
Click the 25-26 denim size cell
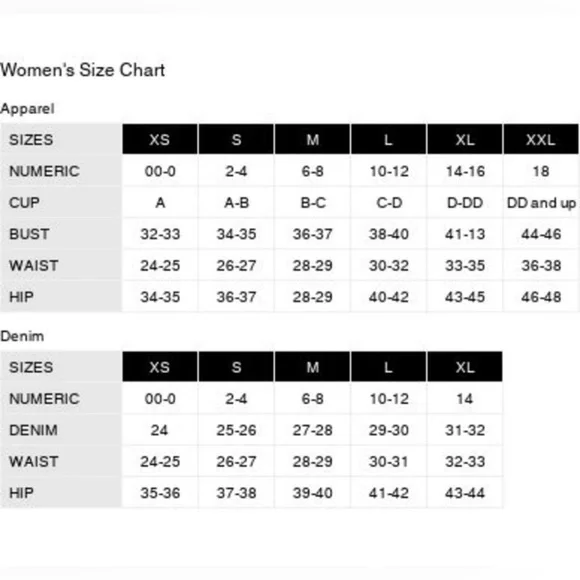coord(236,430)
